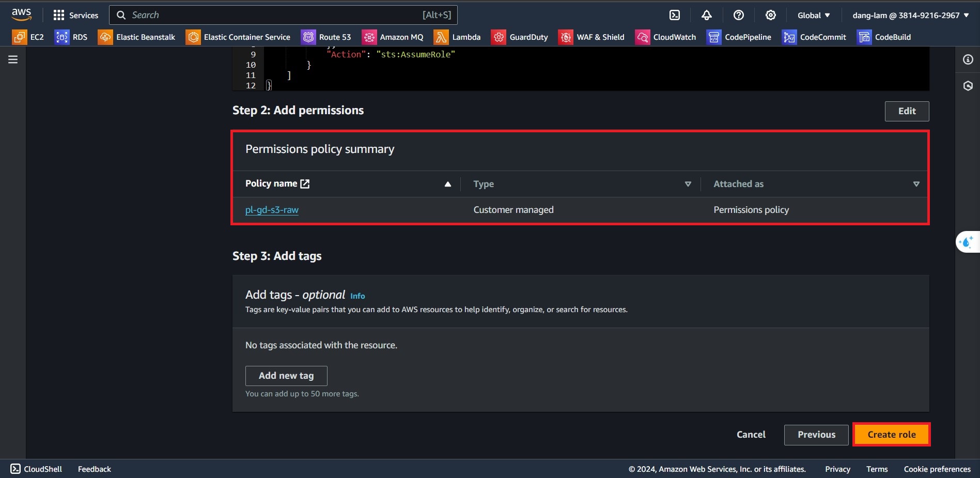
Task: Sort by the Type column arrow
Action: [688, 184]
